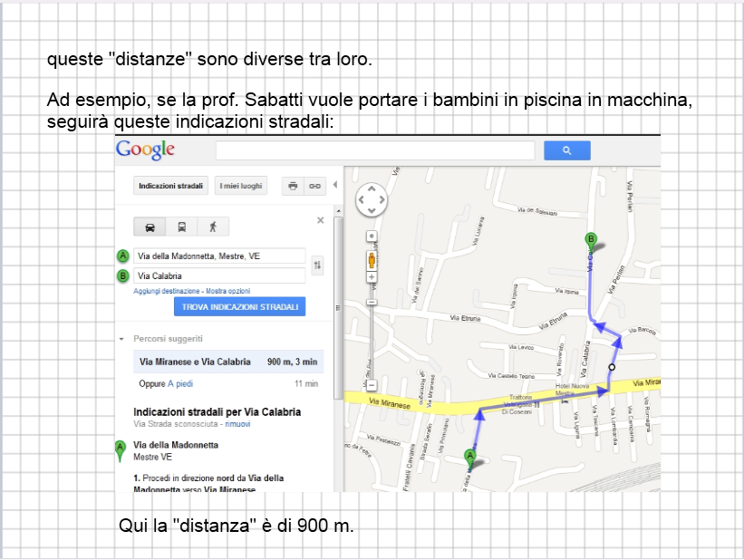Click the heading Indicazioni stradali per Via Calabria
Image resolution: width=744 pixels, height=560 pixels.
click(x=217, y=412)
